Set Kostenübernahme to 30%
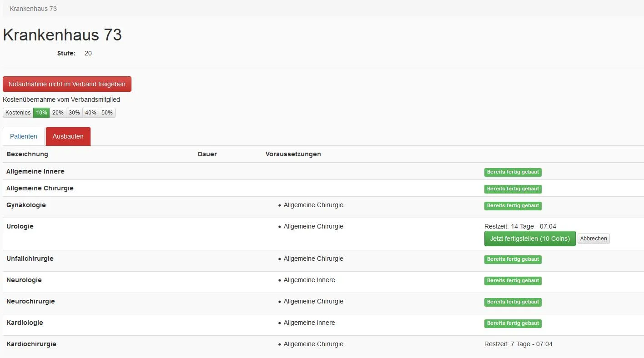 click(x=74, y=113)
